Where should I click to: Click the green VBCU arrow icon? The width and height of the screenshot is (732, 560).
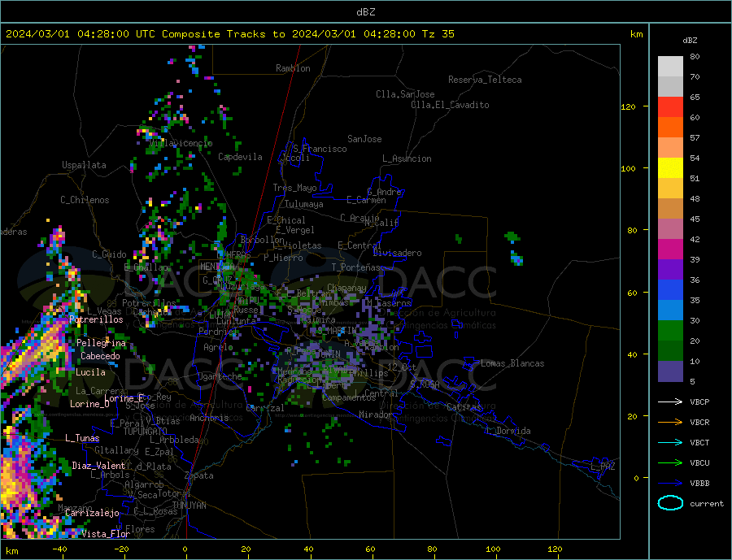tap(670, 463)
